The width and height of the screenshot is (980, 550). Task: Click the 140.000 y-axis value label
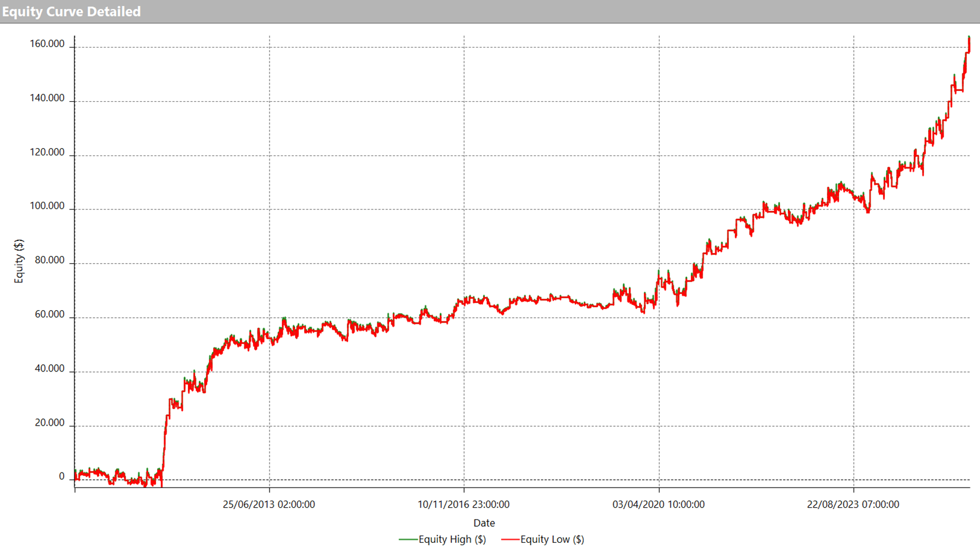click(47, 98)
